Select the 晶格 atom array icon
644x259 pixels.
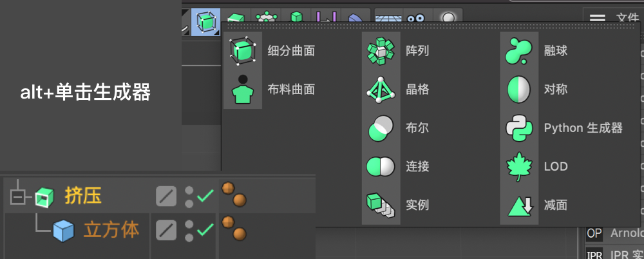[380, 90]
